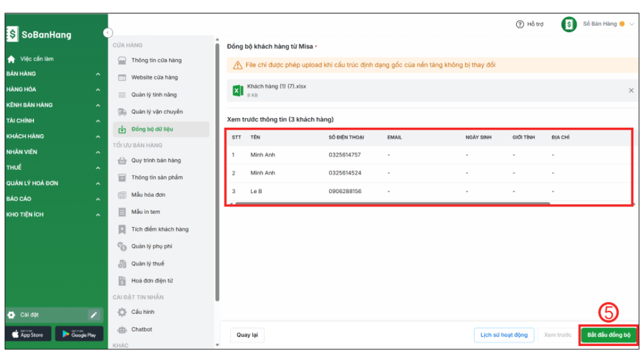644x363 pixels.
Task: Click the Excel file icon for Khách hàng
Action: [238, 91]
